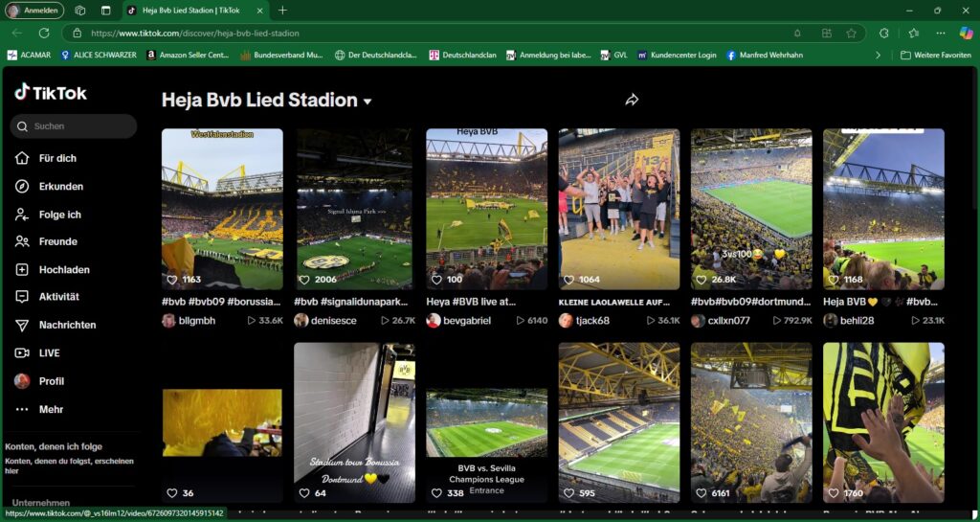980x522 pixels.
Task: Focus the Suchen search field
Action: 73,126
